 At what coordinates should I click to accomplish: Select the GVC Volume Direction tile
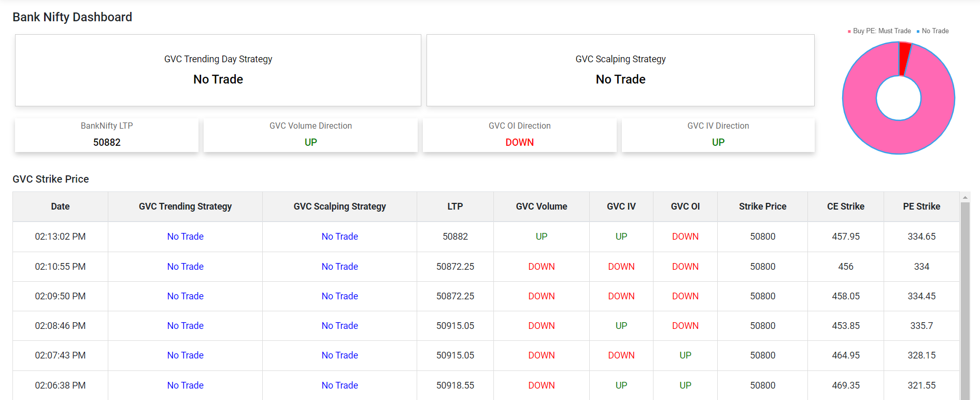[310, 135]
